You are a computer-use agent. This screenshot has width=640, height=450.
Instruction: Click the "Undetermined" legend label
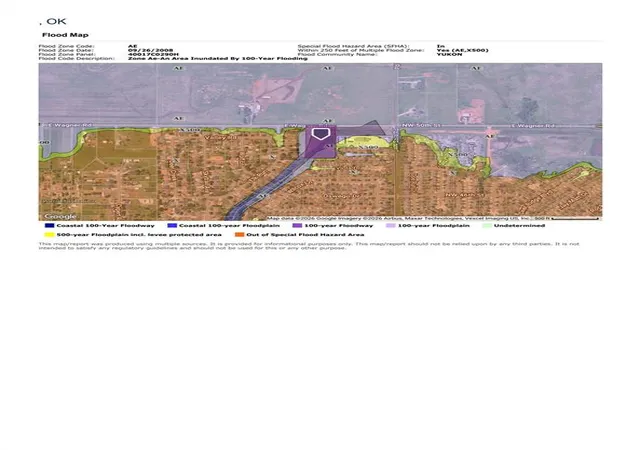pyautogui.click(x=520, y=225)
